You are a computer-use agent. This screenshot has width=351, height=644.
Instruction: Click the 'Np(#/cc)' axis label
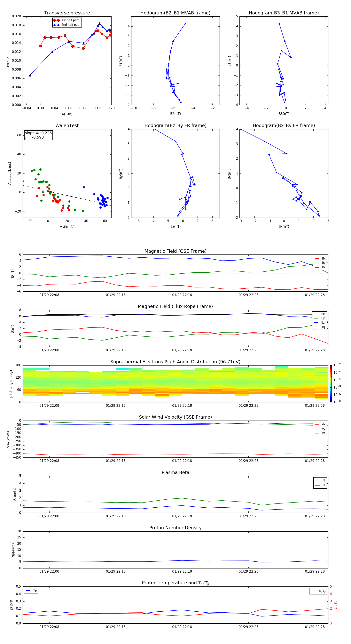13,550
